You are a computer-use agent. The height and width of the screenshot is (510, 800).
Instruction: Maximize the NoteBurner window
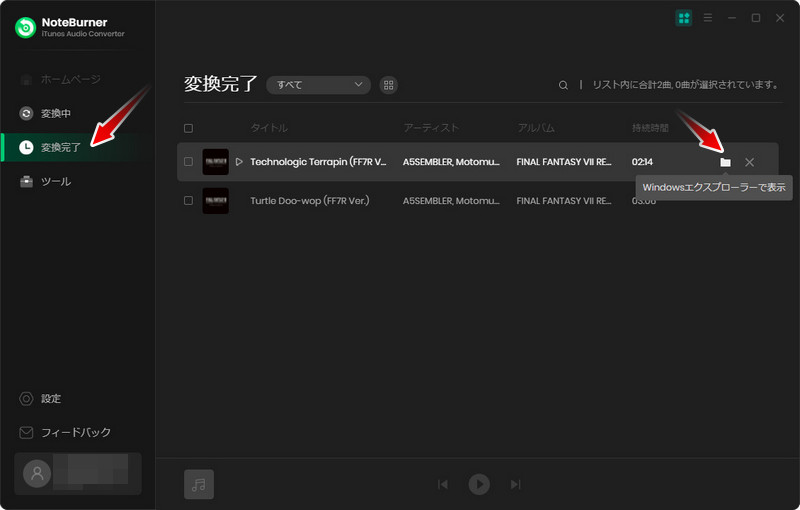(756, 18)
